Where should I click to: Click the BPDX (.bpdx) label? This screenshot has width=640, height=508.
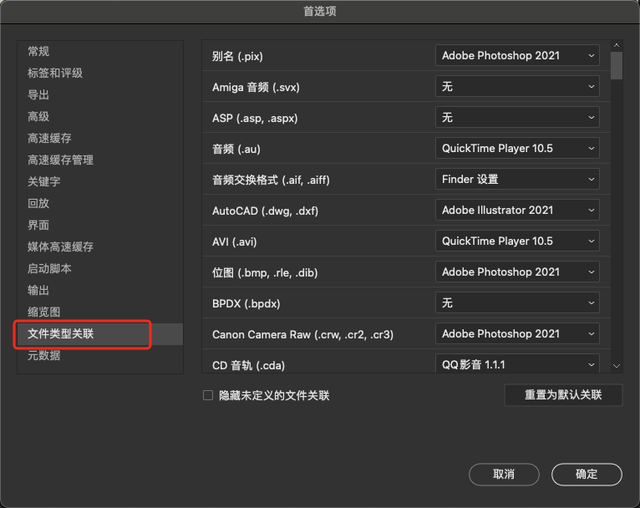coord(246,304)
